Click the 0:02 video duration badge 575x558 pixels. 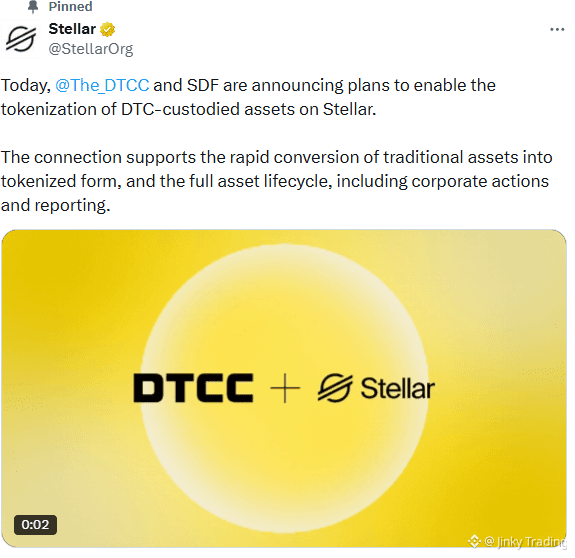(x=35, y=525)
